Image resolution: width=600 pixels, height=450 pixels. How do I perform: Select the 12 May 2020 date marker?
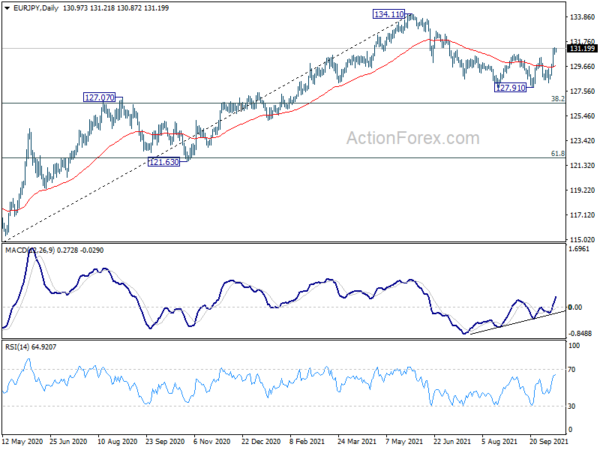23,441
